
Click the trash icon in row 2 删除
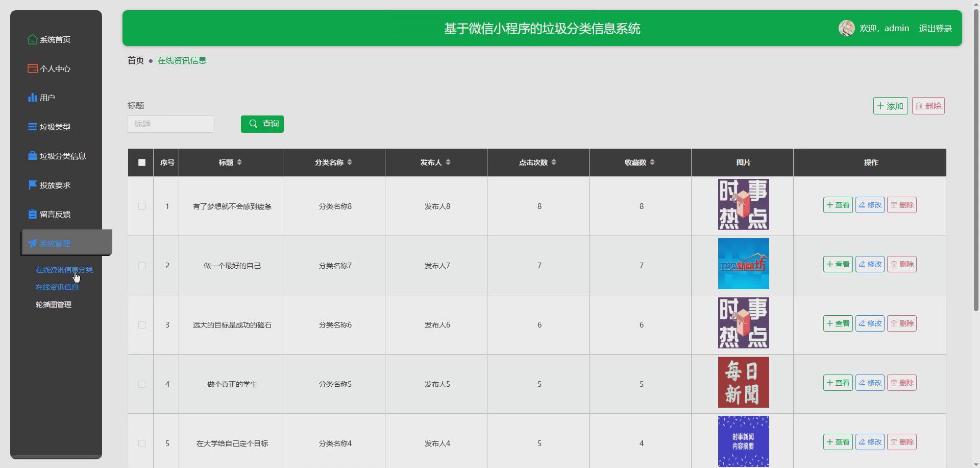click(894, 264)
